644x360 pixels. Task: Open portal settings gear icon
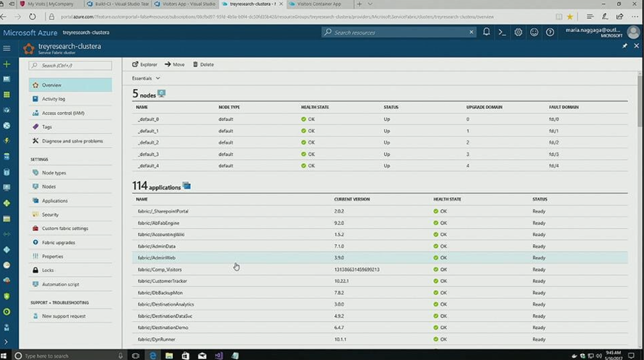(518, 32)
